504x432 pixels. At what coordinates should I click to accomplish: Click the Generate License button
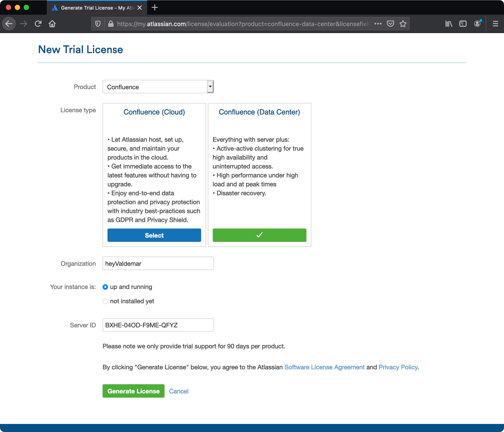(134, 391)
